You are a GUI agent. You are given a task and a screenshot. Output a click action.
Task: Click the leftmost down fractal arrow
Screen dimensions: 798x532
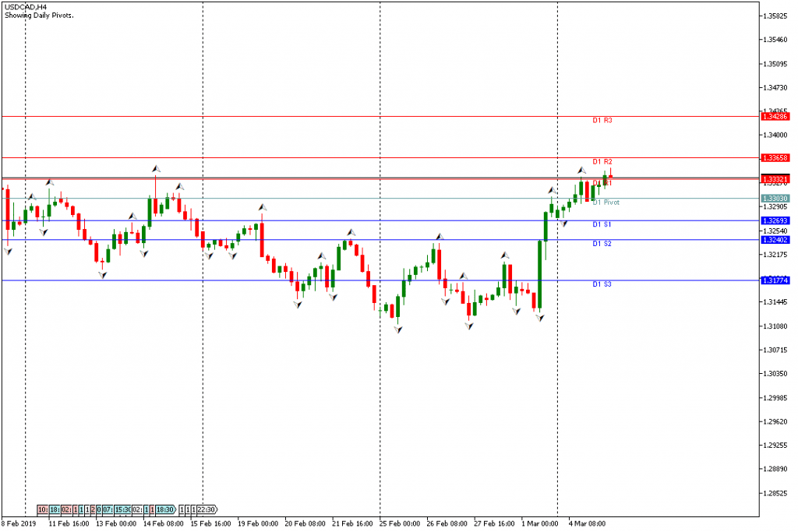point(9,250)
